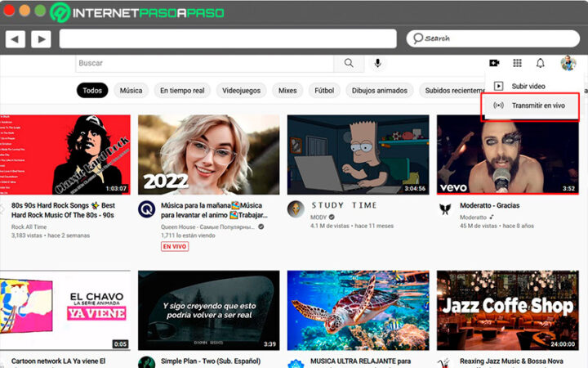
Task: Open the create video camera icon
Action: point(494,63)
